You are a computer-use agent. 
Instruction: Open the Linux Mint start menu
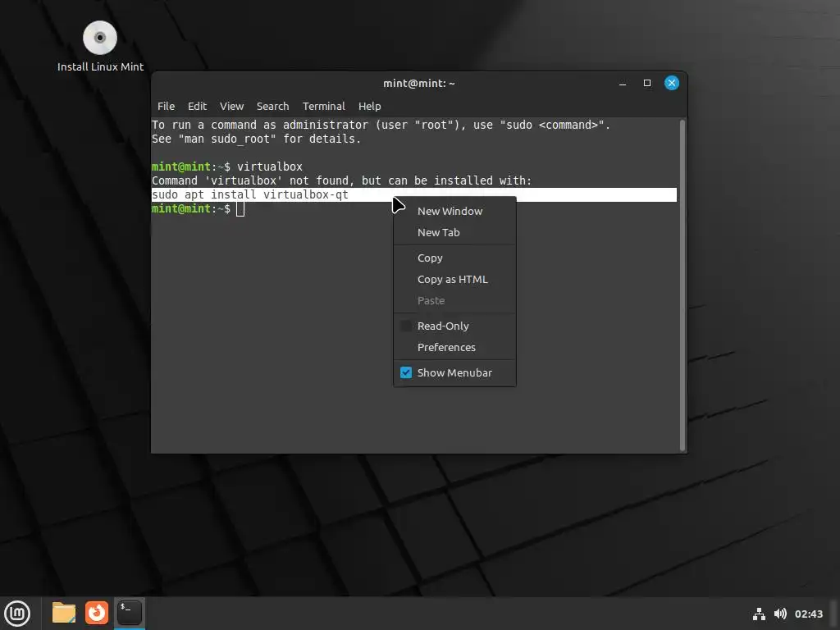17,614
